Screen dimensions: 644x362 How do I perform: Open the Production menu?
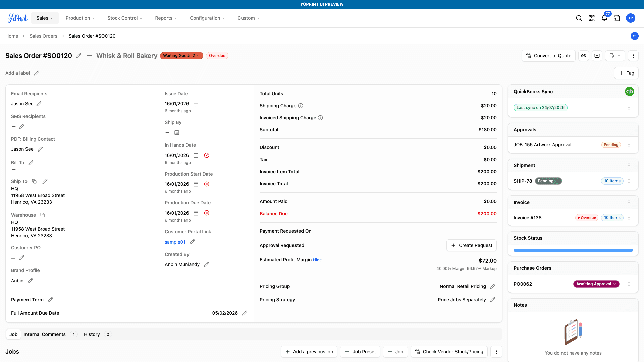point(80,18)
